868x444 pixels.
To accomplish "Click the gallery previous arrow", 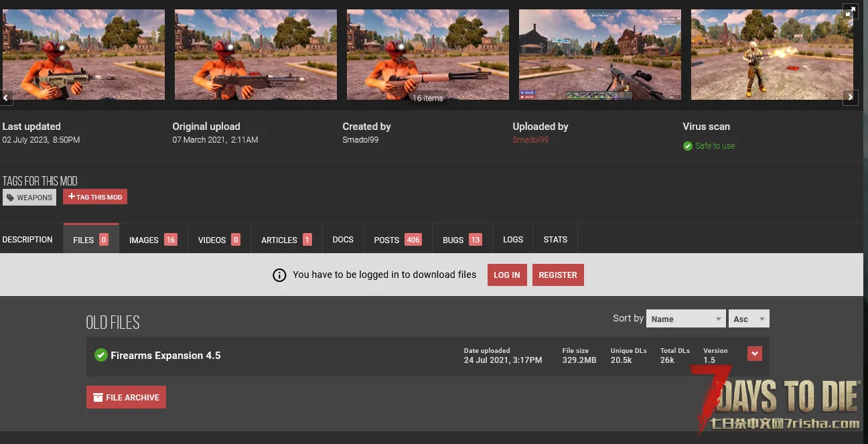I will point(6,98).
